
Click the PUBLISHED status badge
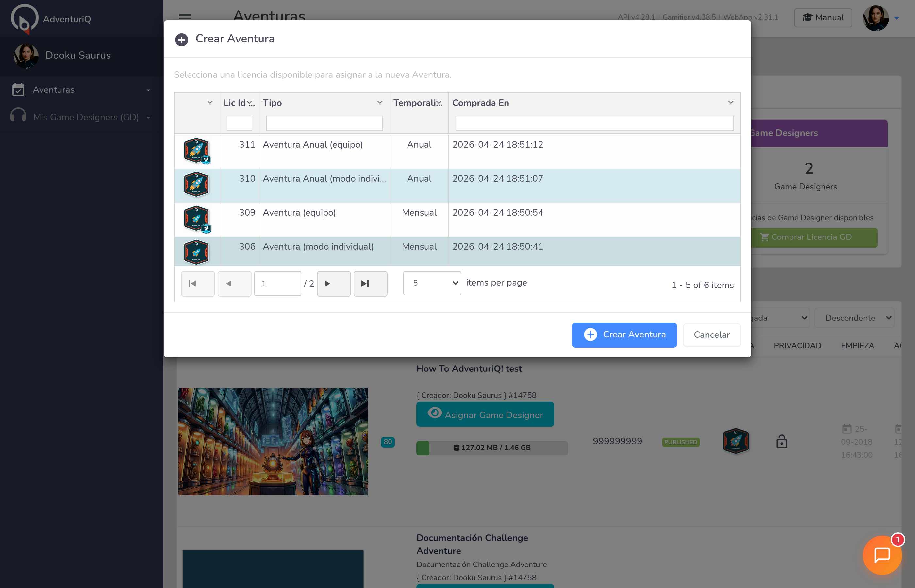(680, 442)
